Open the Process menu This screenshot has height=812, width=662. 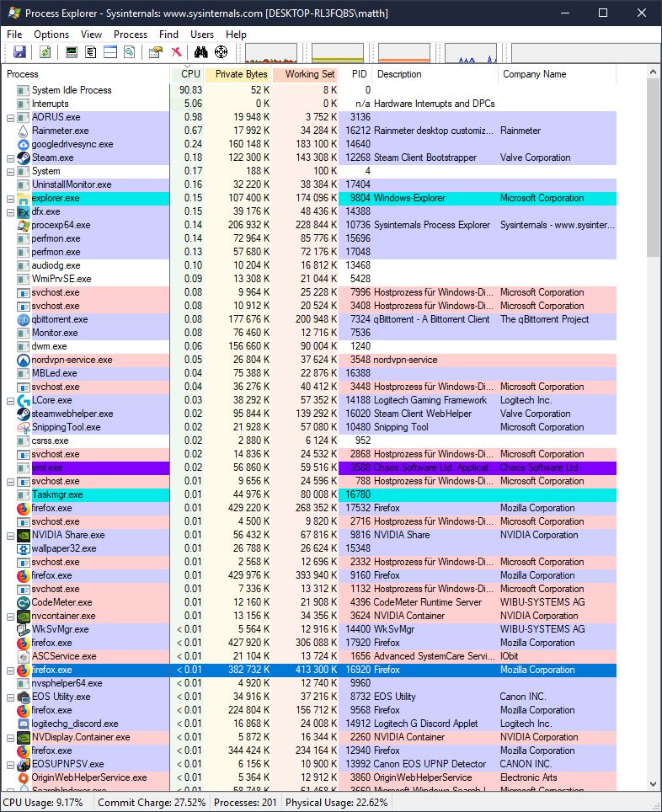click(x=131, y=35)
